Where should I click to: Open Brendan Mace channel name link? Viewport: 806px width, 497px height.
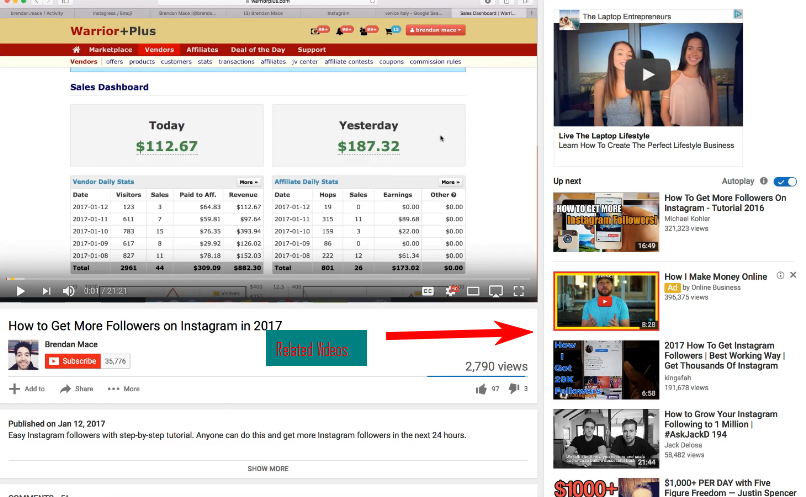tap(71, 344)
